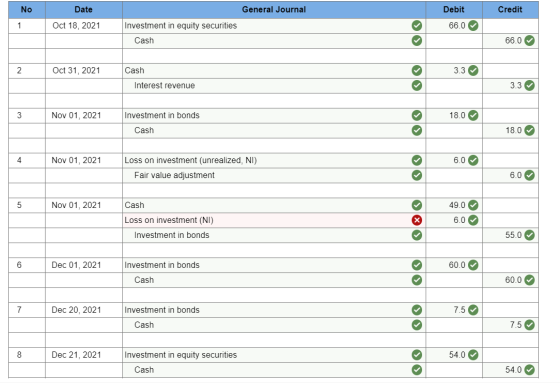Click green check beside credited Investment in bonds entry 5
Screen dimensions: 560x383
[416, 235]
